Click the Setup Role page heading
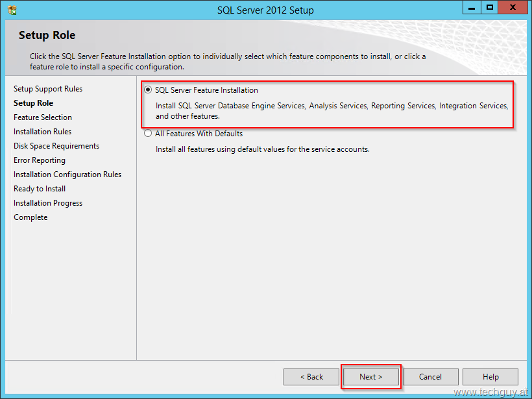 pyautogui.click(x=47, y=35)
